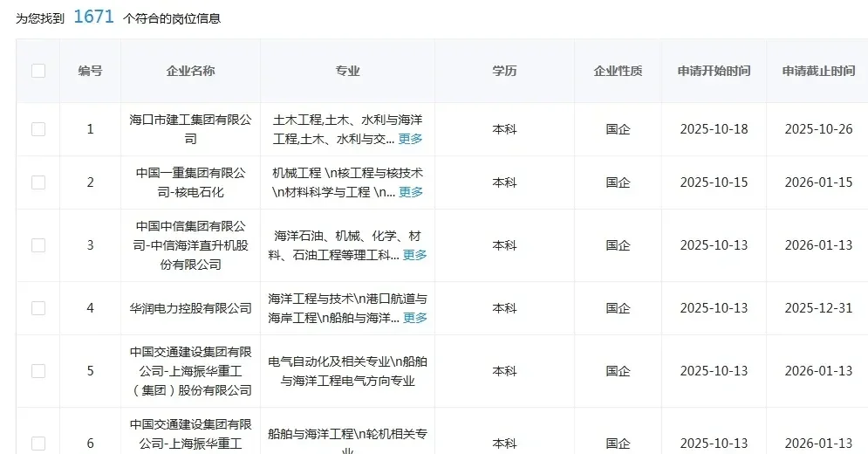Check the box for 海口市建工集团有限公司 row
Screen dimensions: 868x454
tap(38, 129)
